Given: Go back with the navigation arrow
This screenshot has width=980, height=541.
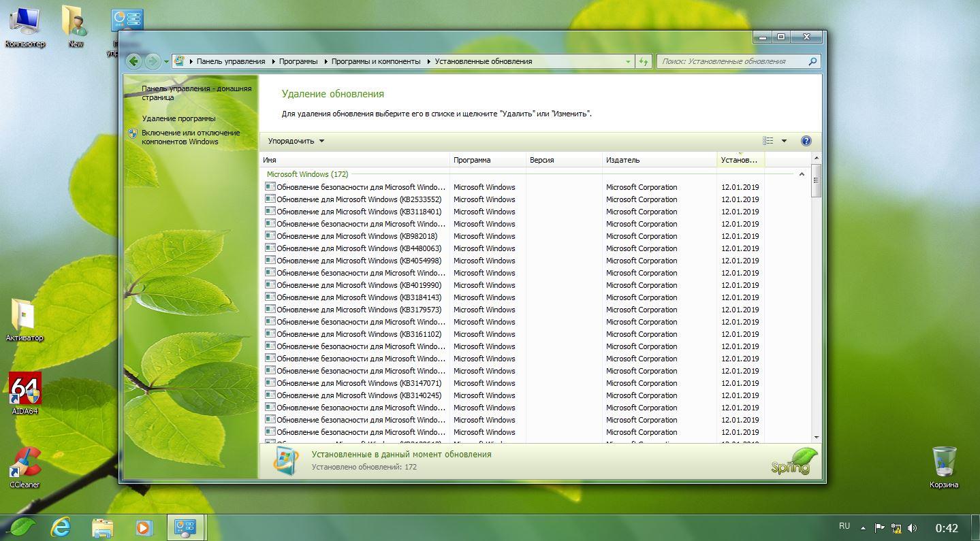Looking at the screenshot, I should 133,61.
